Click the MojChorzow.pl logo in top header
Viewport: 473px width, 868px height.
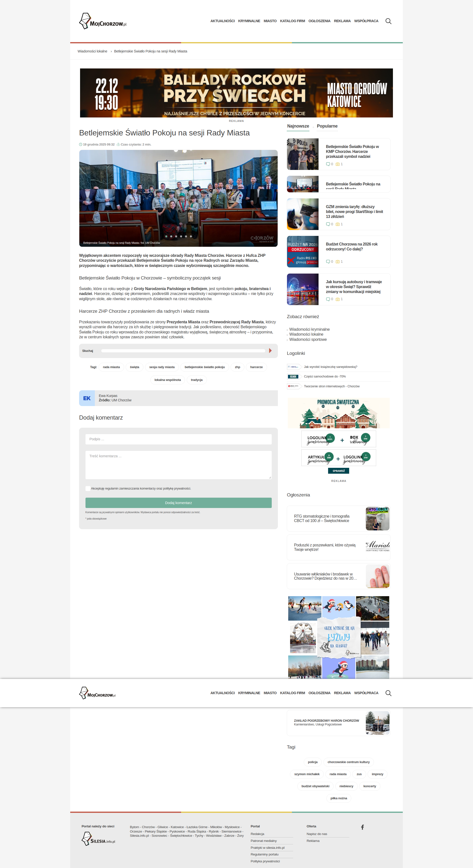coord(102,22)
